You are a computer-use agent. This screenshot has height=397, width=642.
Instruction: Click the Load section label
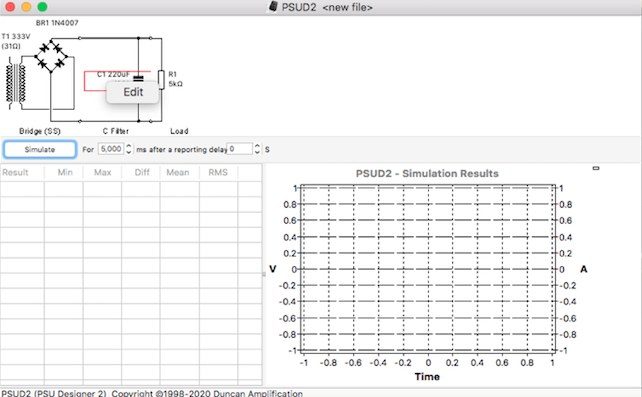click(x=179, y=131)
